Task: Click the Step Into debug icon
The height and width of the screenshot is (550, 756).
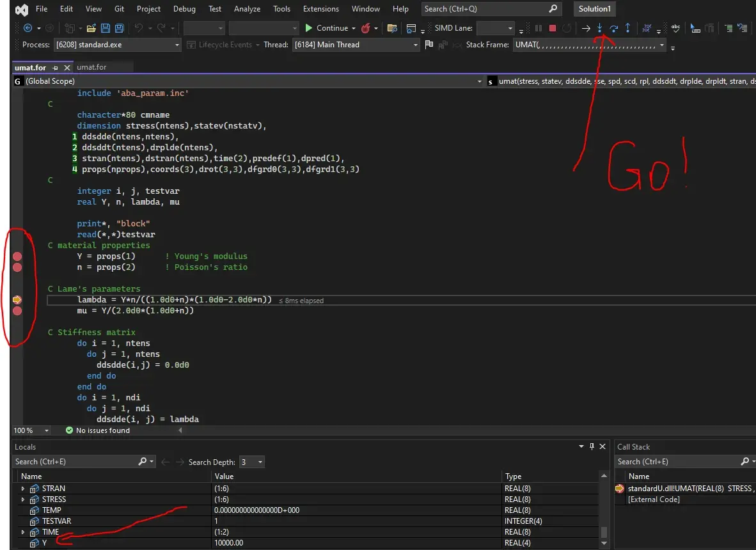Action: 600,28
